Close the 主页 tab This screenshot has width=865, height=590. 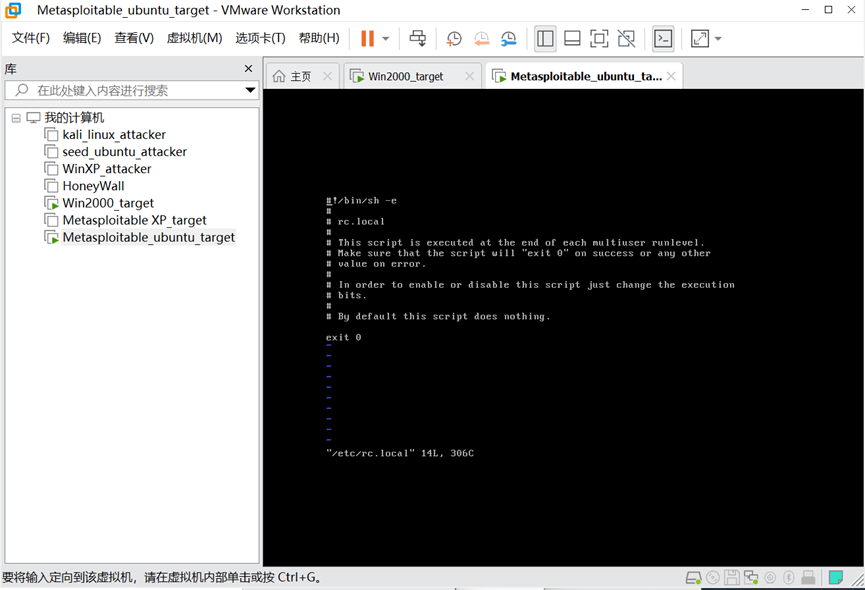coord(328,77)
